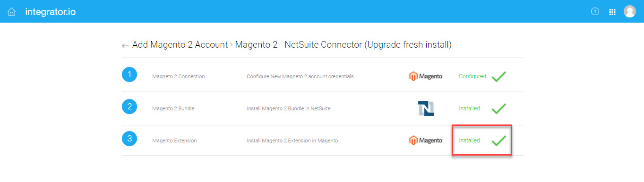This screenshot has height=182, width=644.
Task: Select the step 1 number circle
Action: pyautogui.click(x=129, y=74)
